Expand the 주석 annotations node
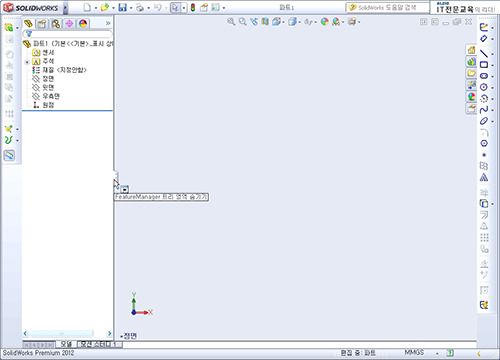Image resolution: width=500 pixels, height=360 pixels. point(27,62)
